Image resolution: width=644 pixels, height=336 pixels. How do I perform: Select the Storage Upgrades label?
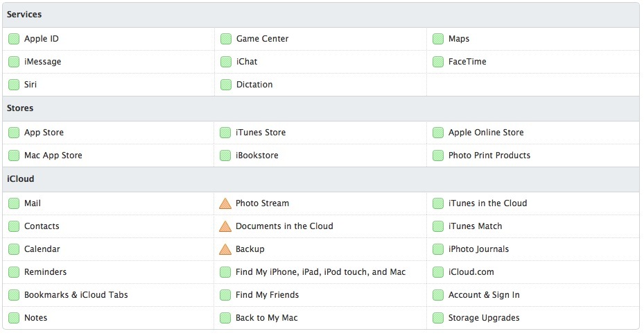(x=484, y=318)
